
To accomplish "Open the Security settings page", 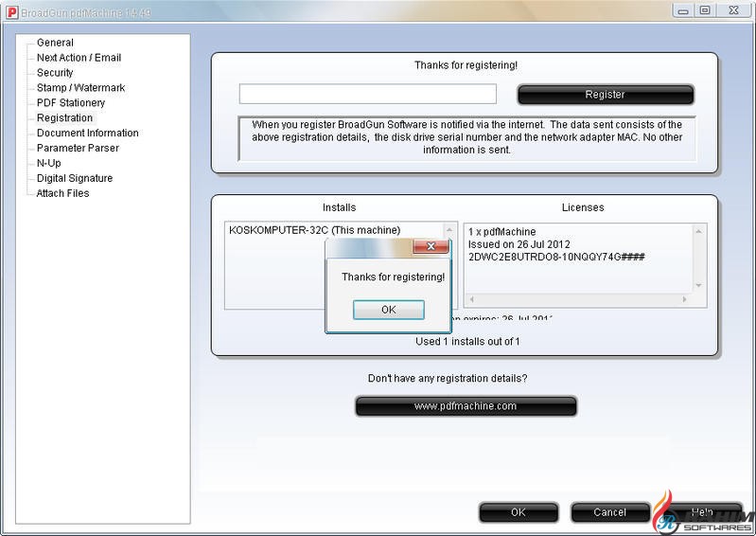I will 55,73.
